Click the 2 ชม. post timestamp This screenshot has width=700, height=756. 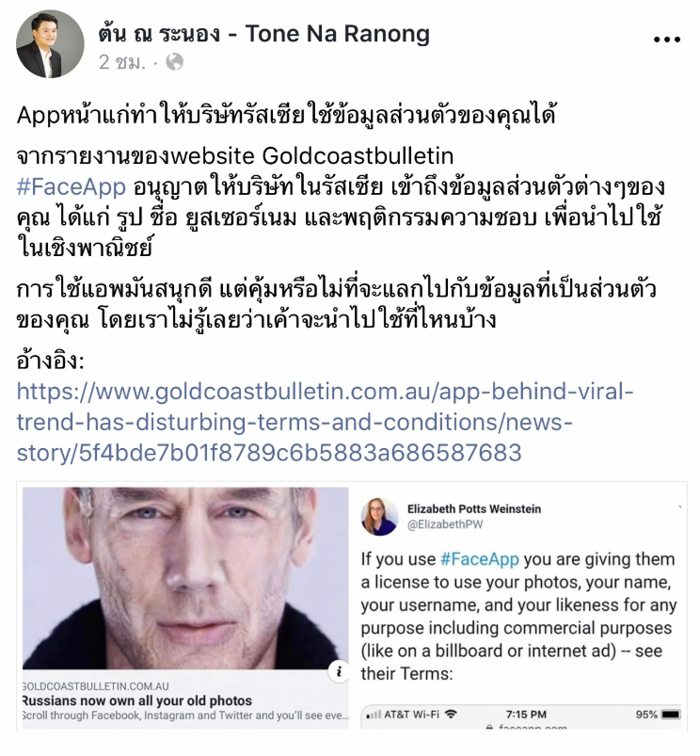(122, 62)
